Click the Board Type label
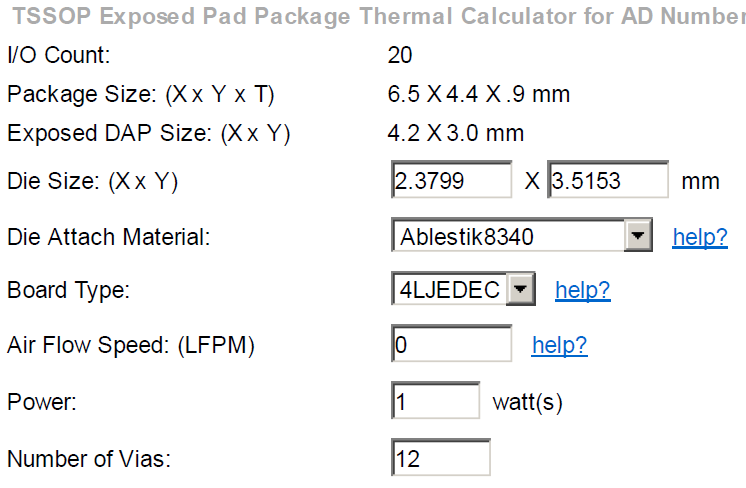 [x=69, y=290]
